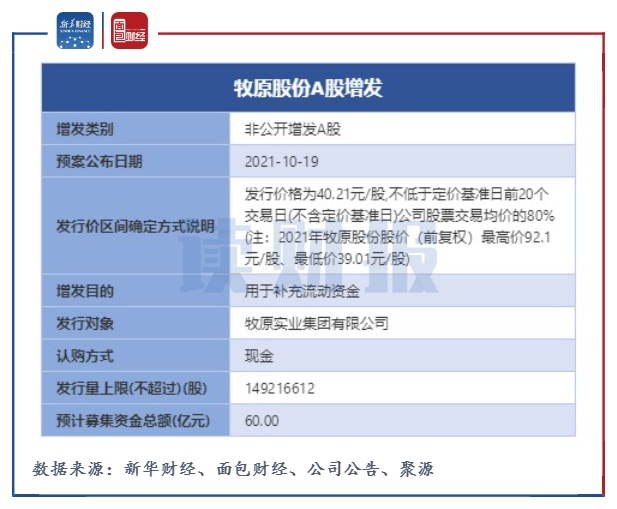Select the value 非公开增发A股

[293, 129]
